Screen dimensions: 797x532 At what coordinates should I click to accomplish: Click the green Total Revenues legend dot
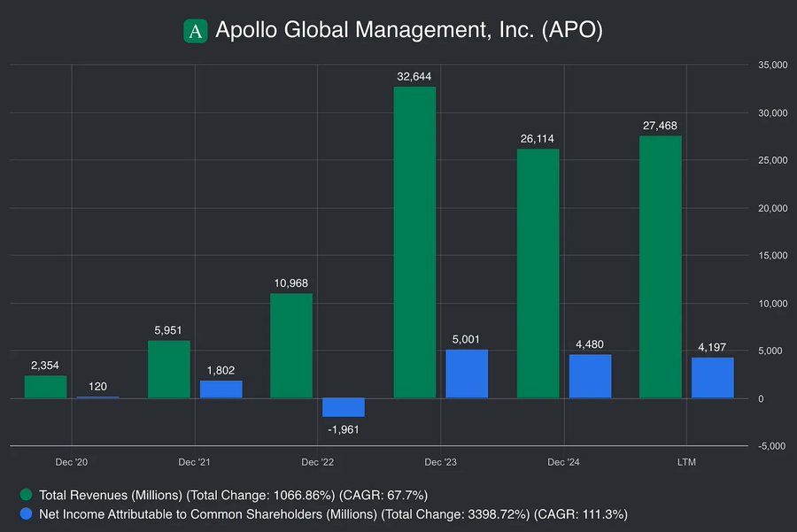click(x=26, y=495)
